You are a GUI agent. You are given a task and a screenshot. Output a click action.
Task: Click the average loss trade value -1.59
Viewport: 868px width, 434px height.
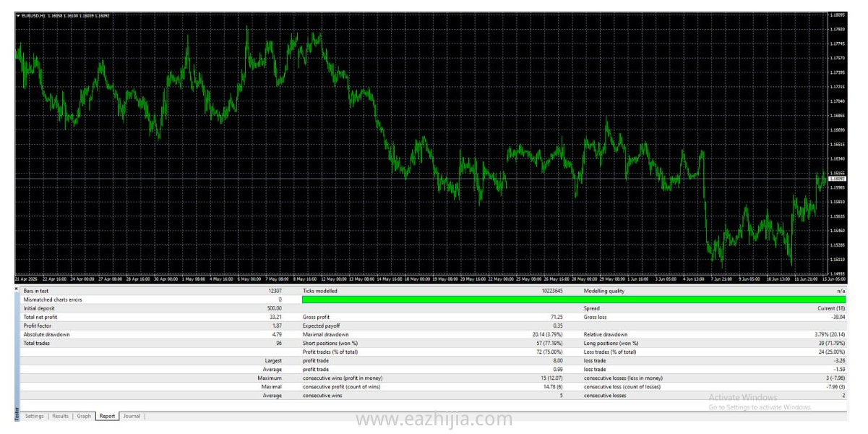839,369
